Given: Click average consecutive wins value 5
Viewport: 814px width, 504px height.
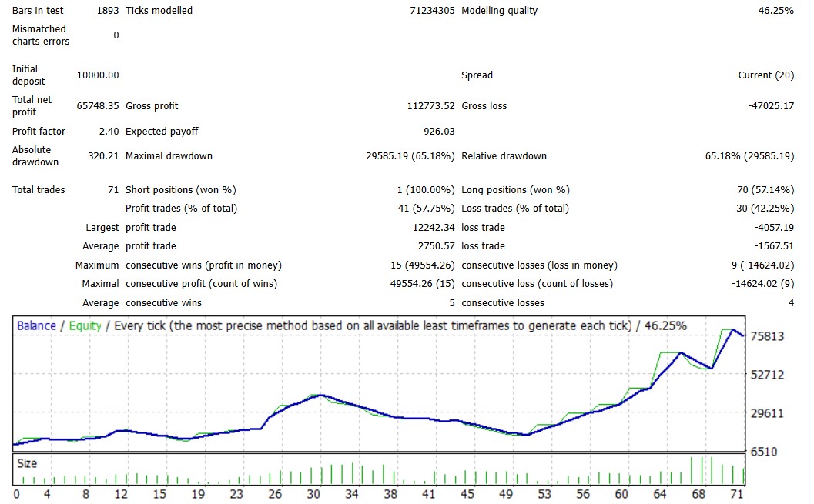Looking at the screenshot, I should coord(451,303).
